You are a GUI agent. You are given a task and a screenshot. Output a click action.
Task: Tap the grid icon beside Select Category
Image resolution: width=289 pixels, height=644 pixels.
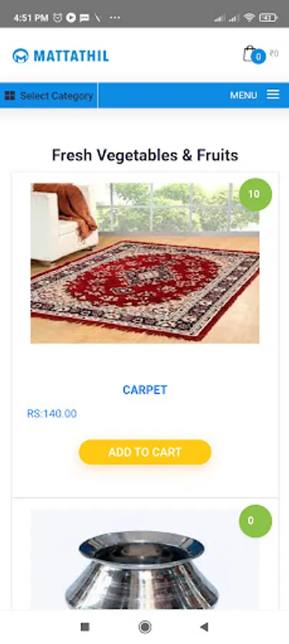[x=10, y=96]
